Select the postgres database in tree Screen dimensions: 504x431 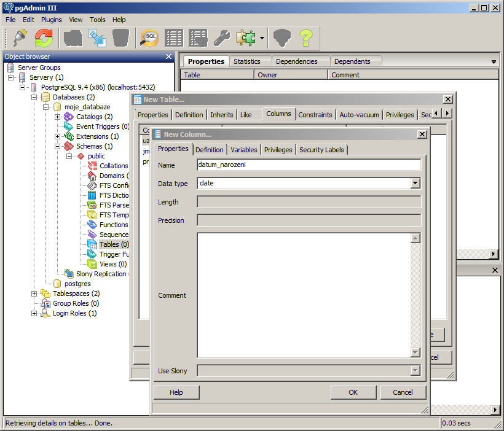(x=77, y=284)
